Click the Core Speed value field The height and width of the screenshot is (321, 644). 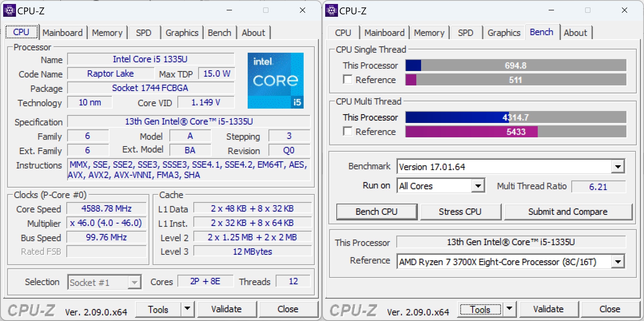coord(106,208)
